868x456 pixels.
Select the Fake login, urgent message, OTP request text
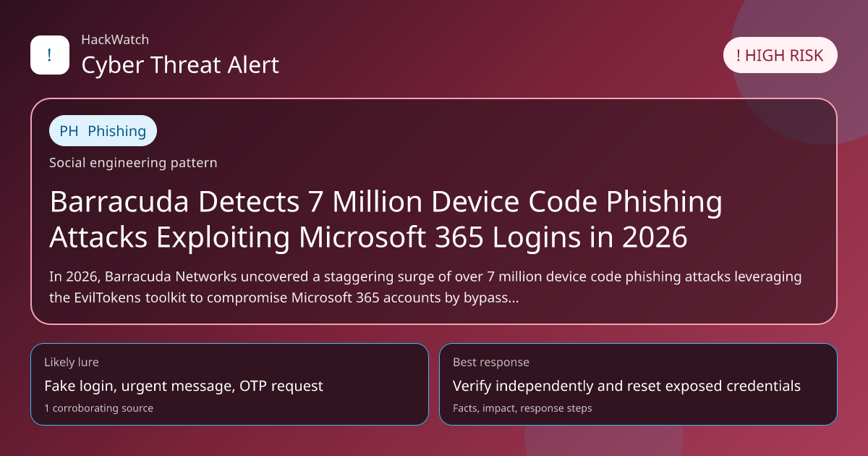click(184, 386)
